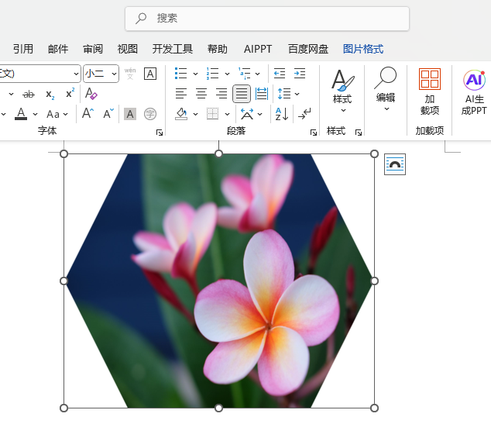The image size is (491, 448).
Task: Open the 样式 styles gallery
Action: (x=342, y=91)
